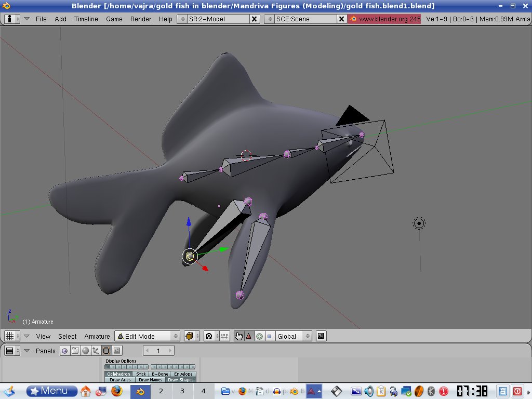Toggle Draw Axes display option
This screenshot has height=399, width=532.
click(121, 380)
